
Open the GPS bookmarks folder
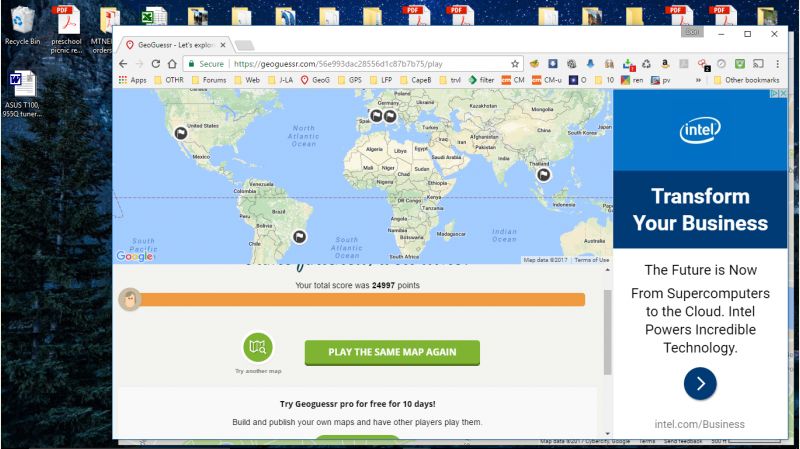[x=350, y=80]
